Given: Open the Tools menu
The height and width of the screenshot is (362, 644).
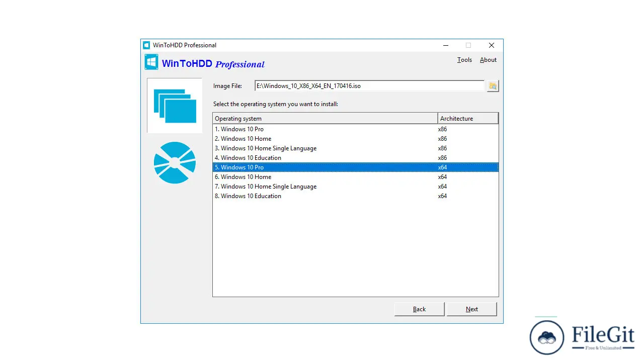Looking at the screenshot, I should (x=464, y=60).
